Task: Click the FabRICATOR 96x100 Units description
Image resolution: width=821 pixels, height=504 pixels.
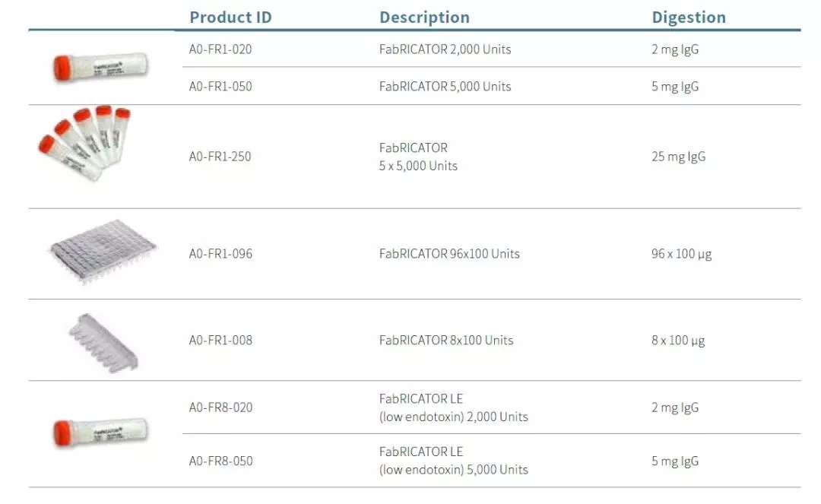Action: (x=449, y=253)
